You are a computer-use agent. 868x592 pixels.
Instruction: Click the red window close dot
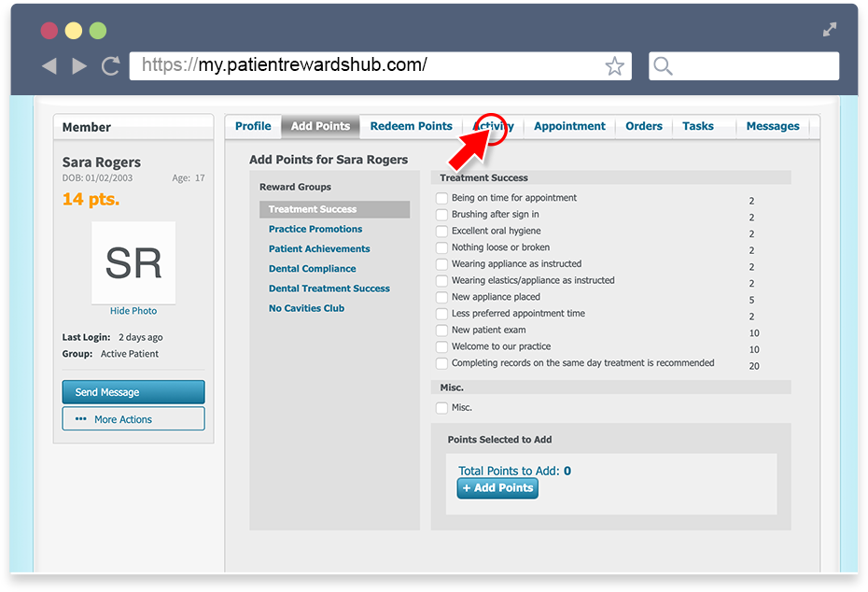tap(49, 31)
